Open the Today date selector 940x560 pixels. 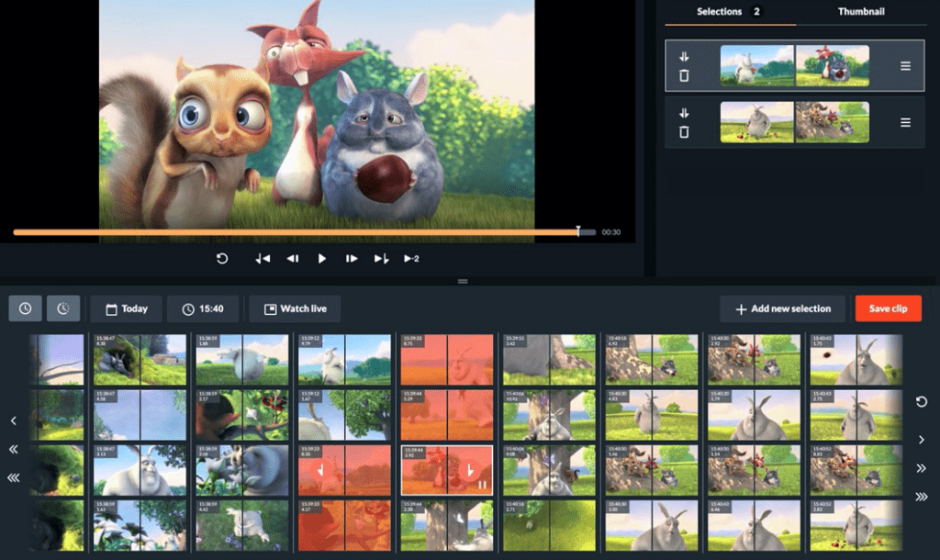pyautogui.click(x=126, y=308)
